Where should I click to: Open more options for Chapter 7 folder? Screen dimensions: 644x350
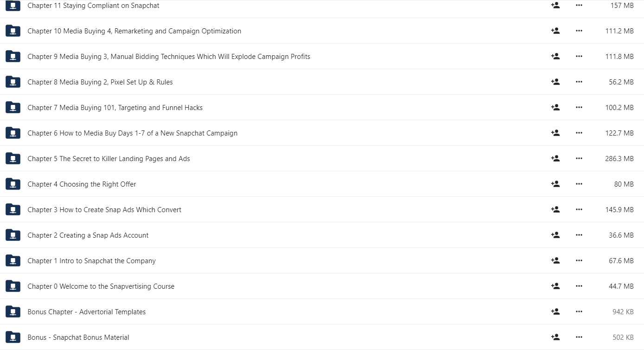[x=579, y=107]
